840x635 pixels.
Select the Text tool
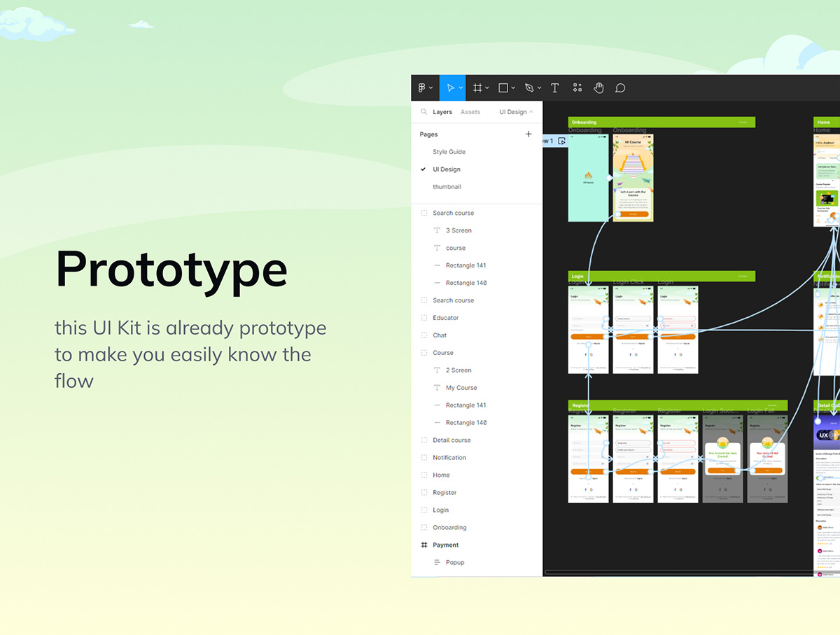[554, 88]
